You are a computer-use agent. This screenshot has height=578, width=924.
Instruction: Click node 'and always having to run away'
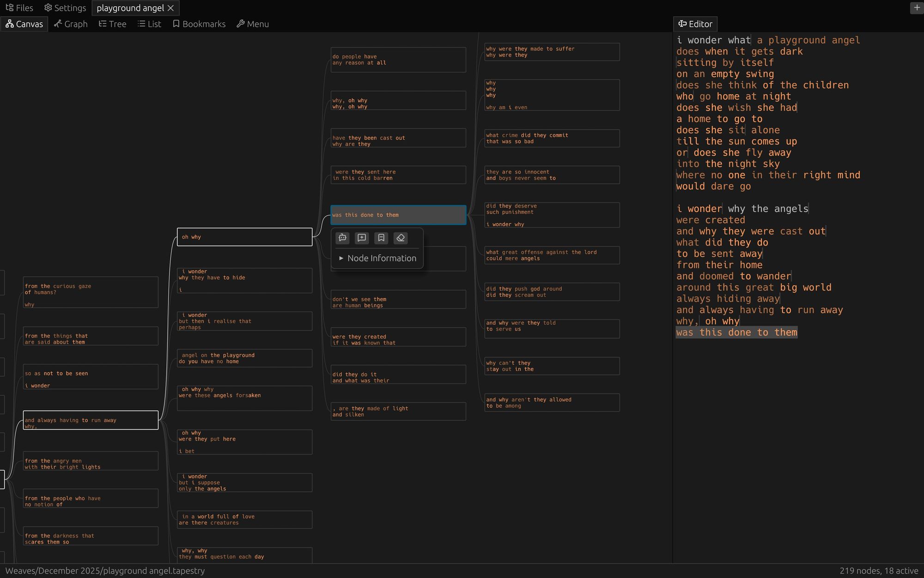91,420
